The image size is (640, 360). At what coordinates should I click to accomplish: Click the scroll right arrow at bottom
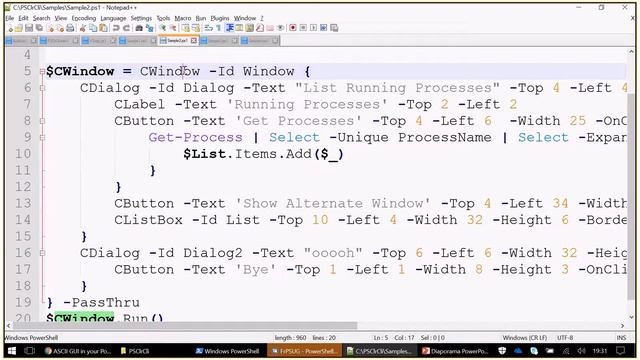(x=622, y=326)
